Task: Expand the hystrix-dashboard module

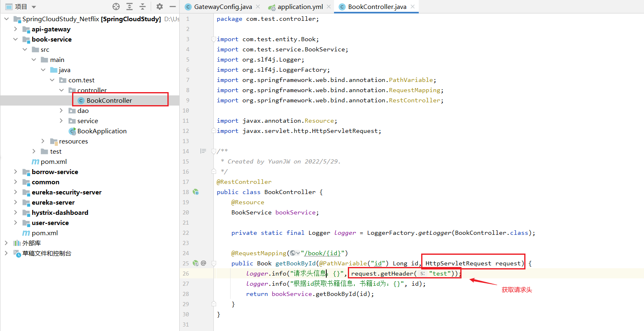Action: 15,212
